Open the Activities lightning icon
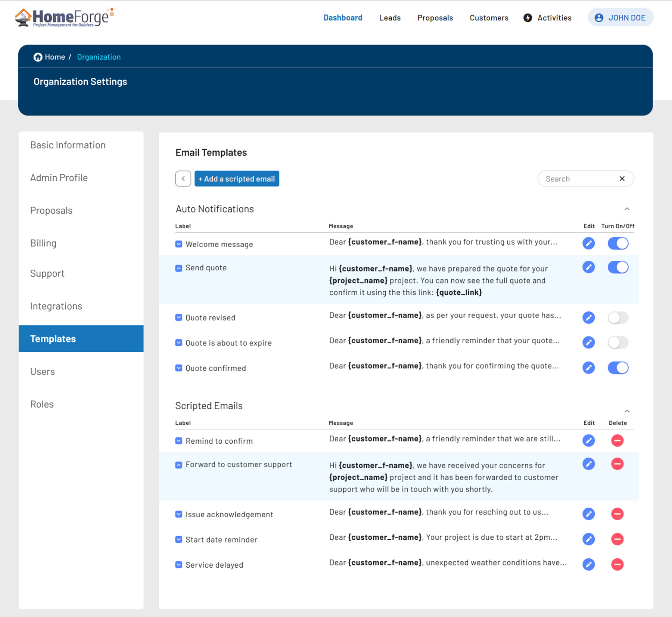Viewport: 672px width, 617px height. click(528, 18)
